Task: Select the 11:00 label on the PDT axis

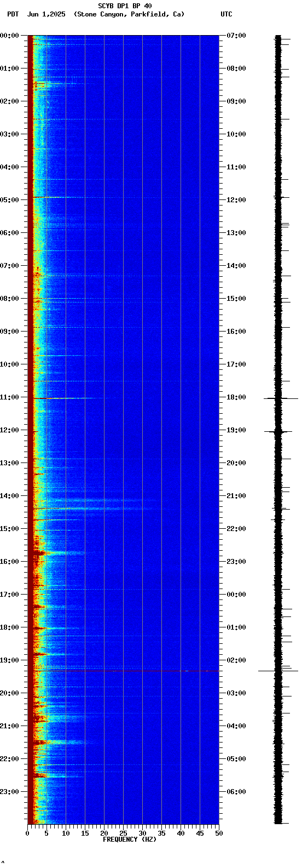Action: [x=9, y=397]
